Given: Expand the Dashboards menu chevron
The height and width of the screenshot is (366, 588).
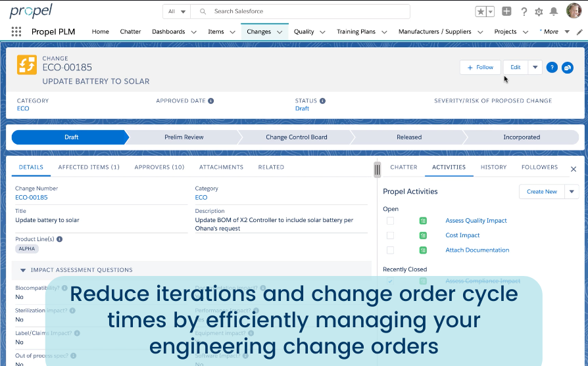Looking at the screenshot, I should tap(194, 32).
